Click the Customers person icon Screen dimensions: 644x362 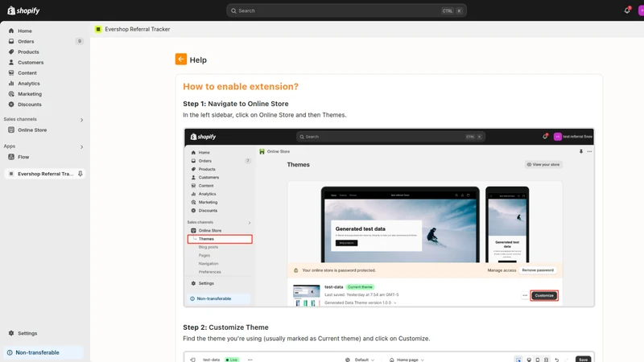[11, 63]
